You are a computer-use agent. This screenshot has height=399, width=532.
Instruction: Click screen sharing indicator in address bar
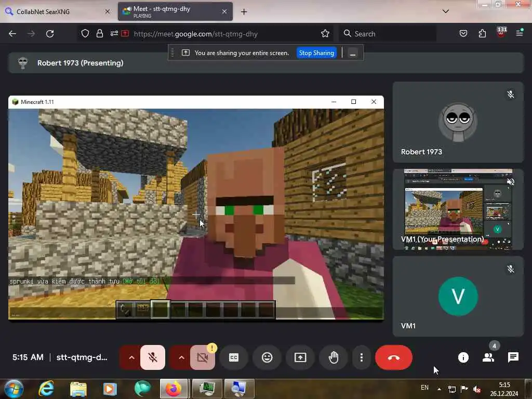point(125,33)
